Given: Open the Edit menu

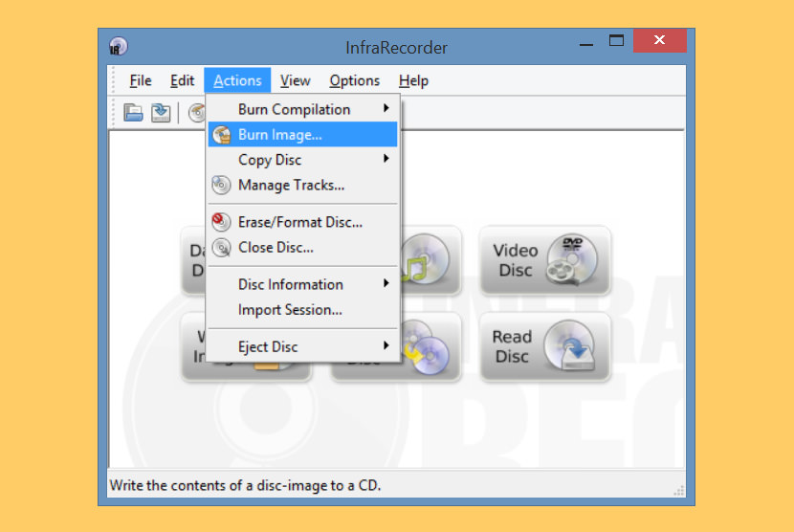Looking at the screenshot, I should [182, 80].
